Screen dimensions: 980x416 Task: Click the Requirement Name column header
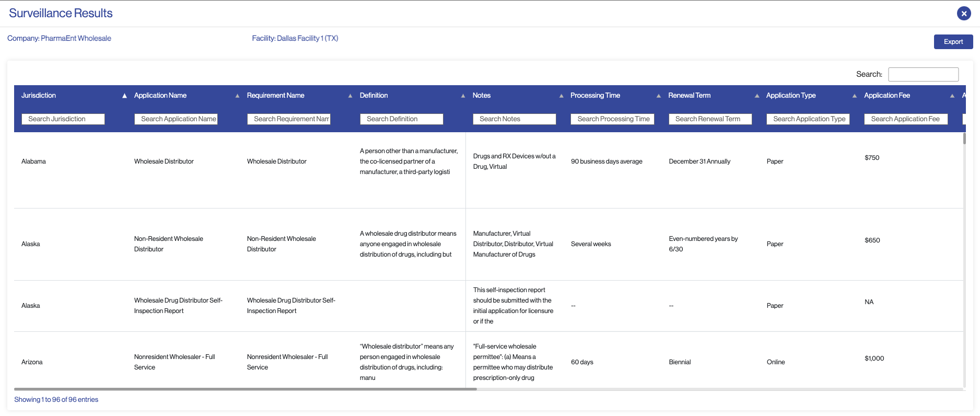(x=276, y=95)
